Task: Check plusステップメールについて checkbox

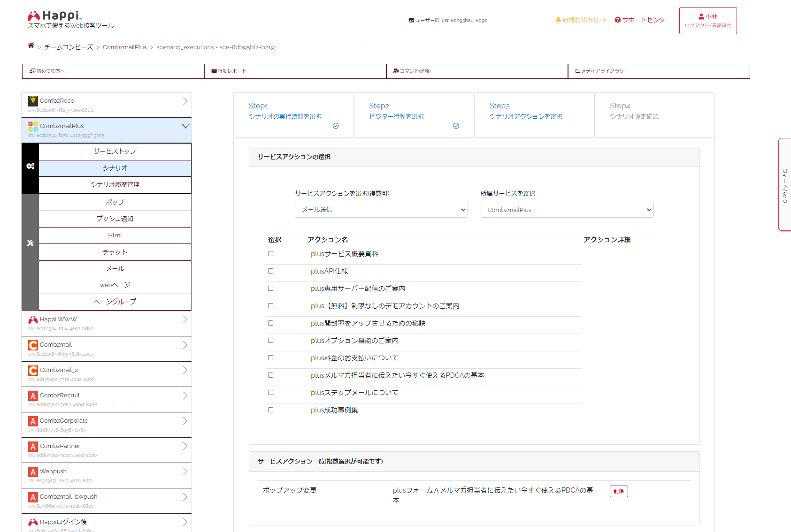Action: click(270, 393)
